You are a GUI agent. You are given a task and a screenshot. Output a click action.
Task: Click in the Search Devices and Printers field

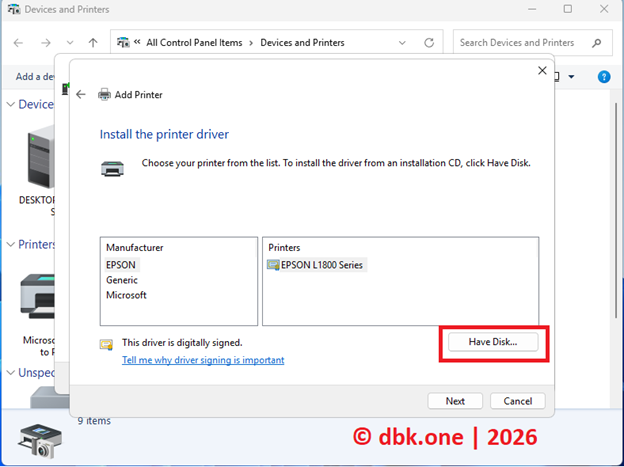520,43
